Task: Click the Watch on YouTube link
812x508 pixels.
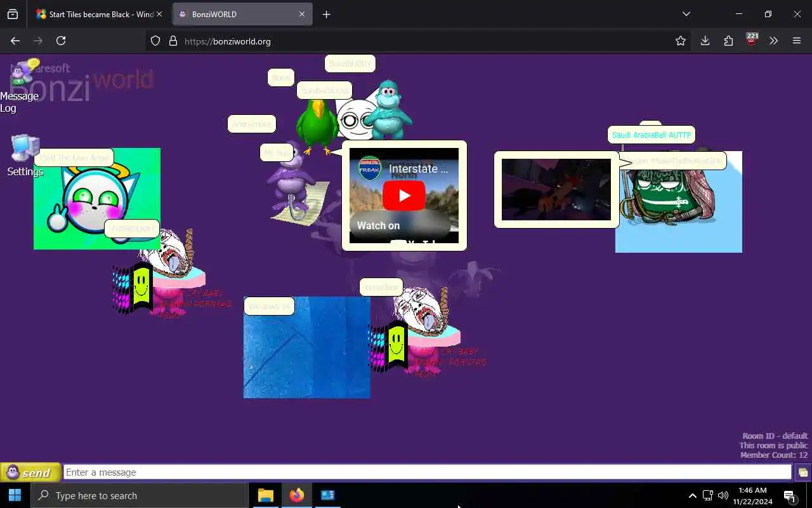Action: pyautogui.click(x=400, y=226)
